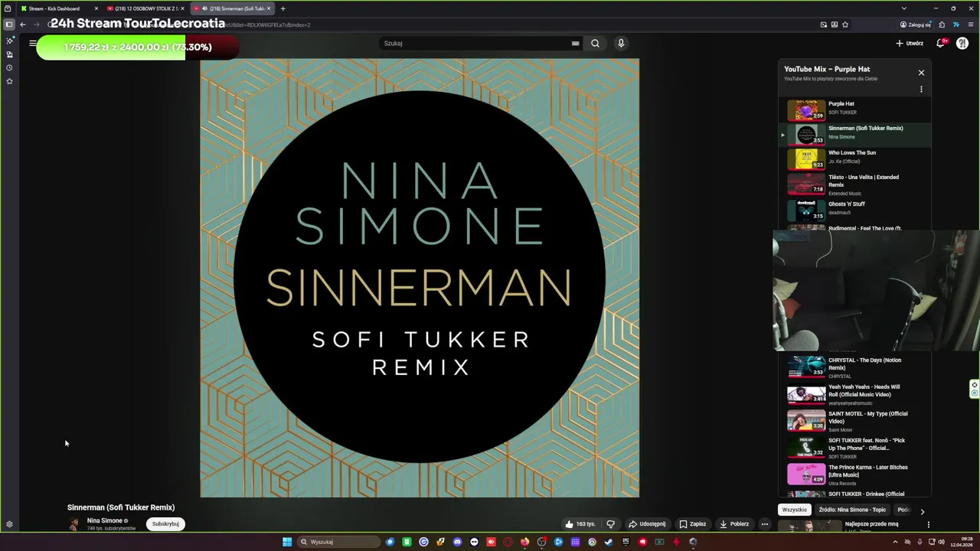Close the Sinnerman browser tab
This screenshot has width=980, height=551.
[x=269, y=8]
